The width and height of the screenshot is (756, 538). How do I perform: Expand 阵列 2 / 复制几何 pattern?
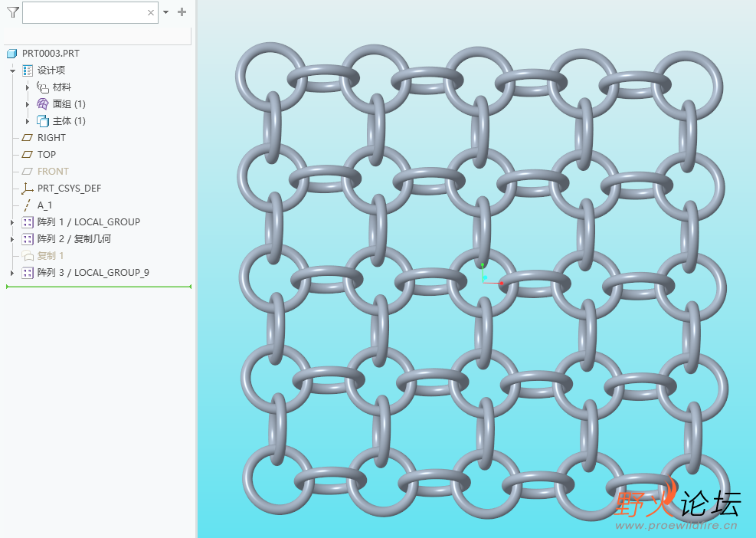[12, 239]
